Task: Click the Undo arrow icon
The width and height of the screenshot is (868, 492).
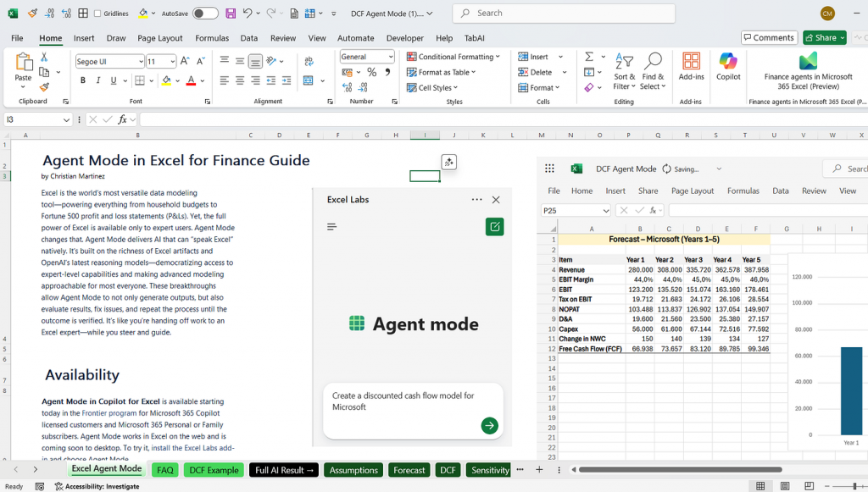Action: 248,14
